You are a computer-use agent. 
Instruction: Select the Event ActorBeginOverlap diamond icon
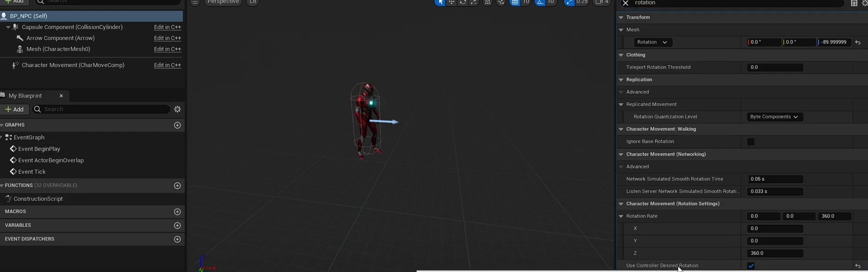point(13,160)
